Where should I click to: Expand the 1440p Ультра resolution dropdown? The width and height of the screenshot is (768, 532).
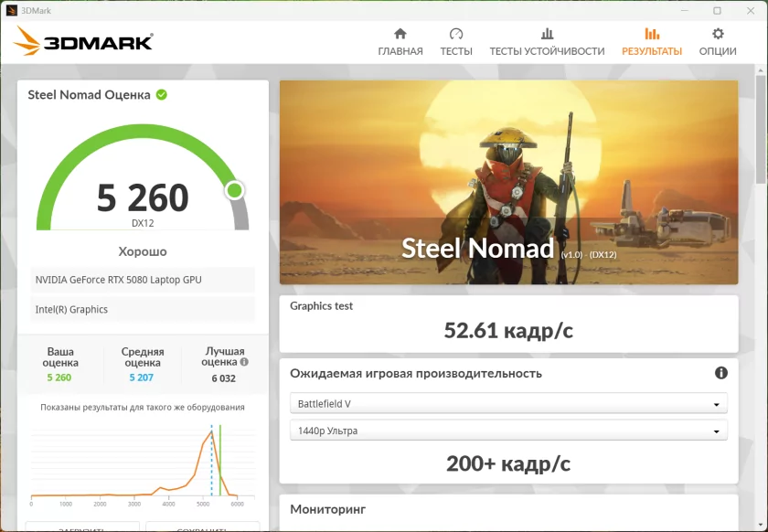click(508, 431)
